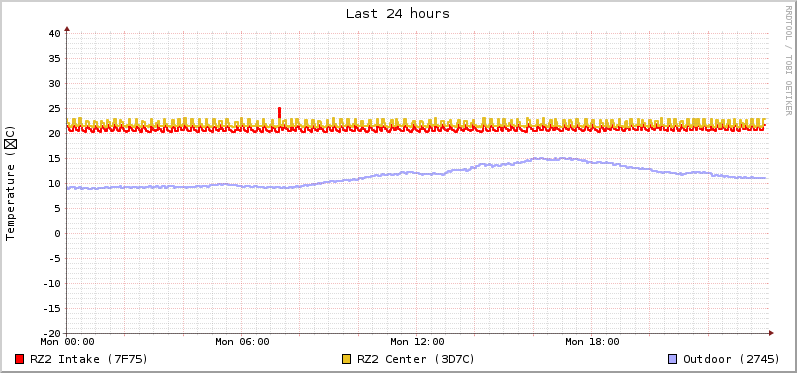
Task: Click the arrowhead atop the y-axis
Action: tap(67, 29)
